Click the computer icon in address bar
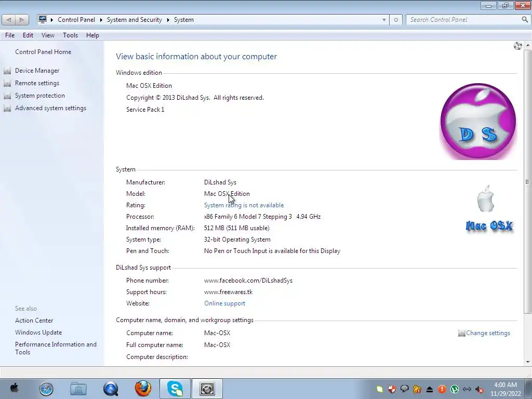 click(x=43, y=19)
